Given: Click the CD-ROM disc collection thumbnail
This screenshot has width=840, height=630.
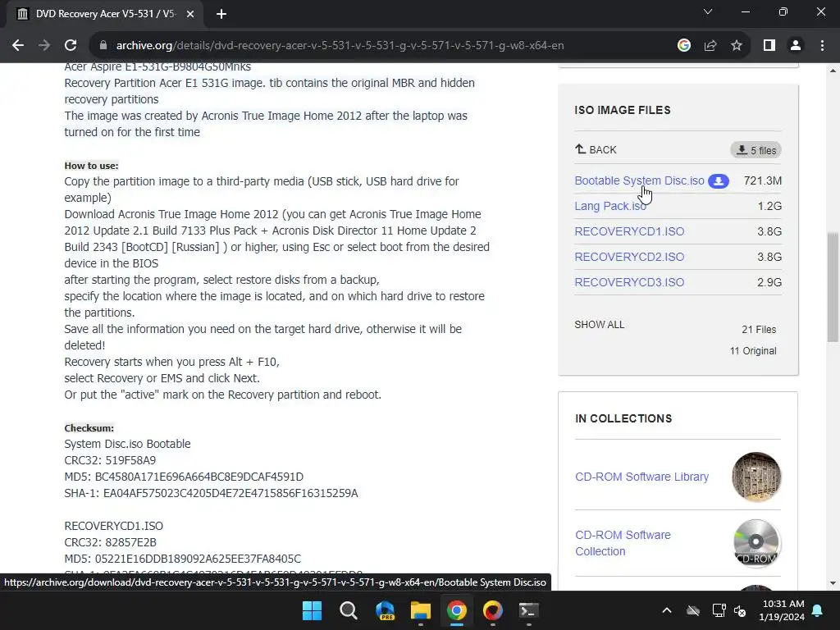Looking at the screenshot, I should pyautogui.click(x=756, y=543).
